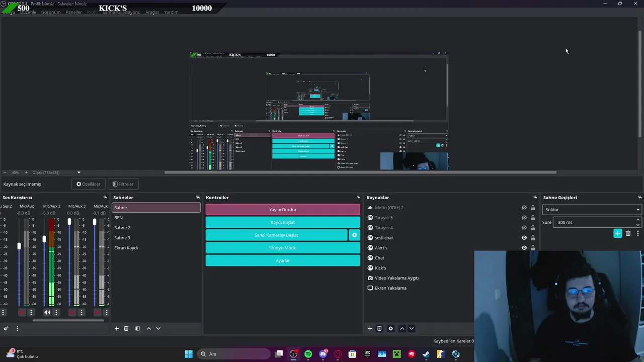Increase transition duration with up arrow
Image resolution: width=644 pixels, height=362 pixels.
[x=638, y=220]
